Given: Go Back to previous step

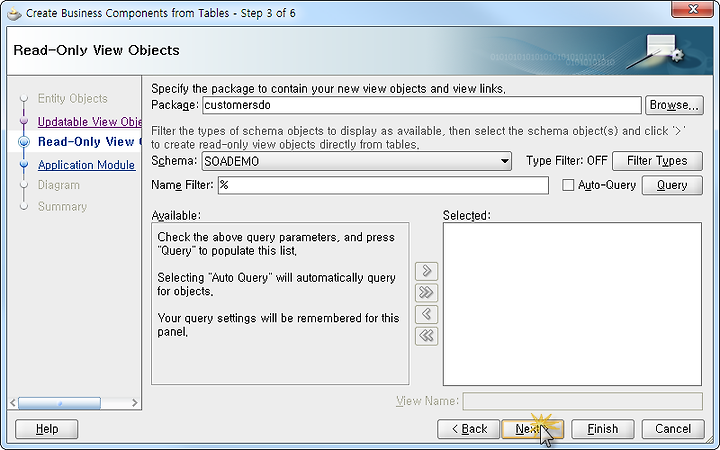Looking at the screenshot, I should [468, 429].
